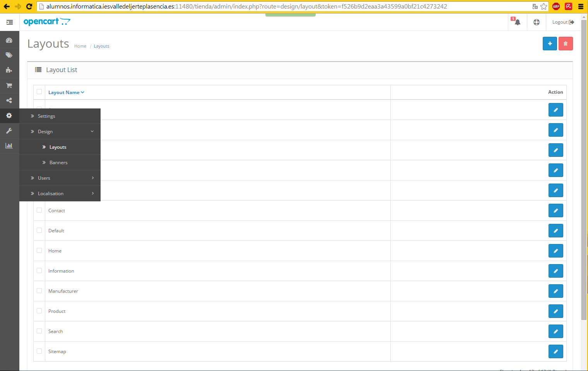This screenshot has width=588, height=371.
Task: Click the Logout link
Action: coord(563,22)
